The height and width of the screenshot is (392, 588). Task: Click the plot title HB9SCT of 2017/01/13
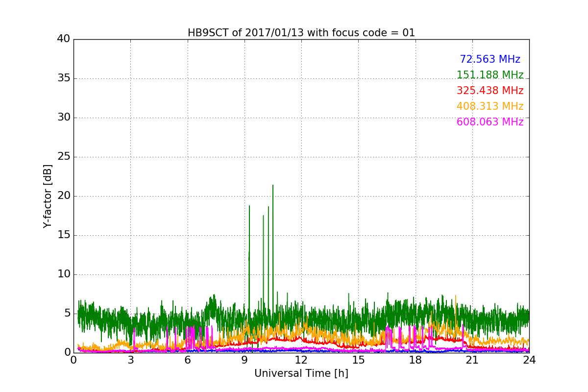(301, 33)
